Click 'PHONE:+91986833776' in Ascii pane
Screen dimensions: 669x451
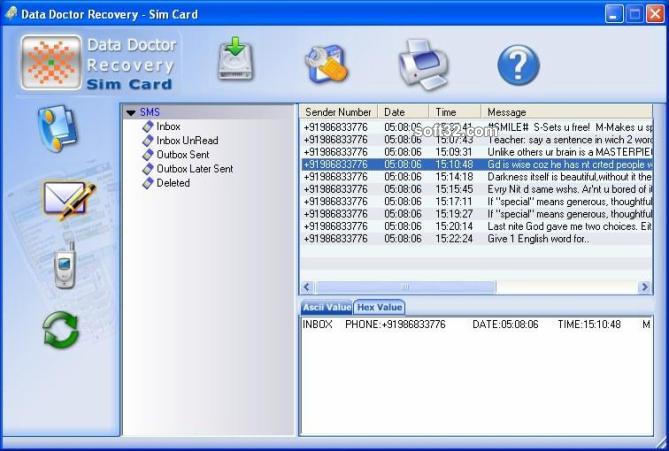tap(395, 324)
